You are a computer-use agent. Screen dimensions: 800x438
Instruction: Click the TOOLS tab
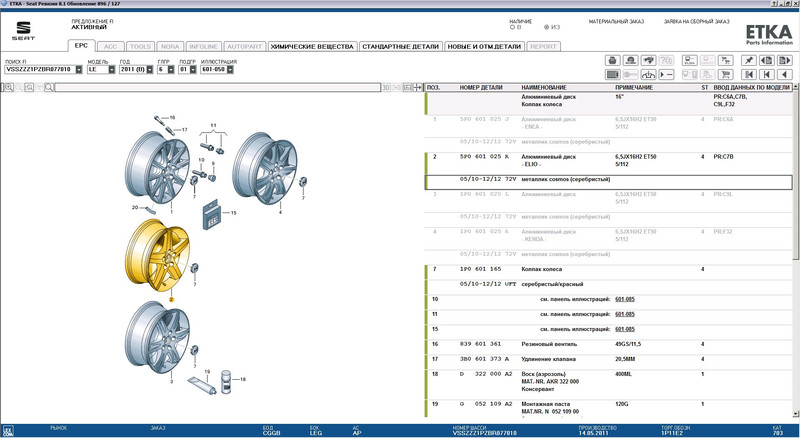pyautogui.click(x=140, y=46)
